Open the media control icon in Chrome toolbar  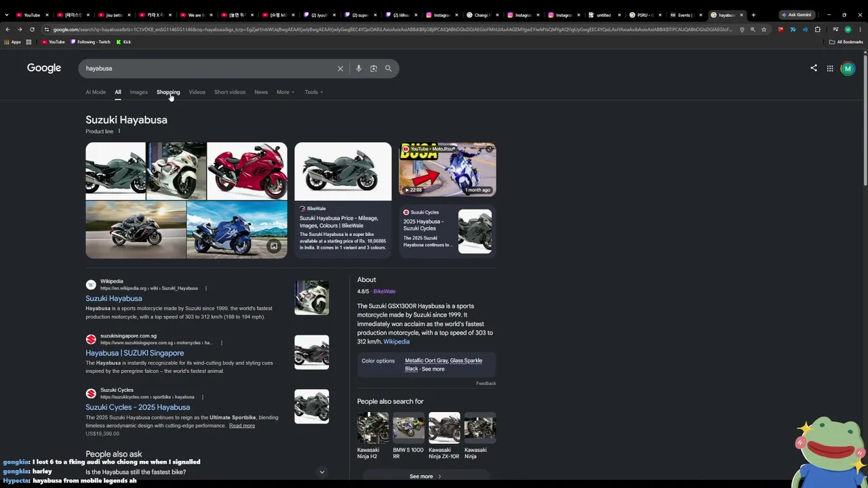[x=835, y=29]
